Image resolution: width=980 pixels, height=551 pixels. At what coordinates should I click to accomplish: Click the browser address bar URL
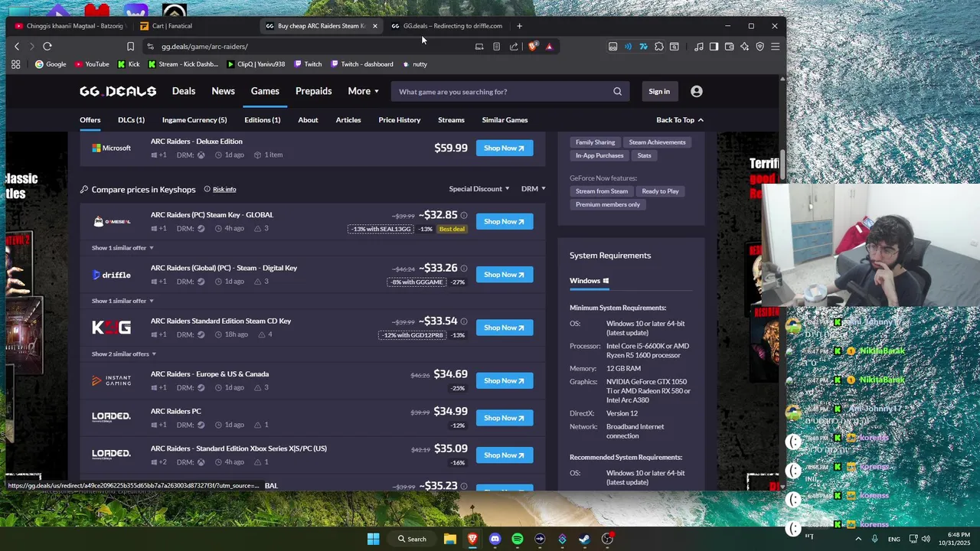(x=204, y=47)
